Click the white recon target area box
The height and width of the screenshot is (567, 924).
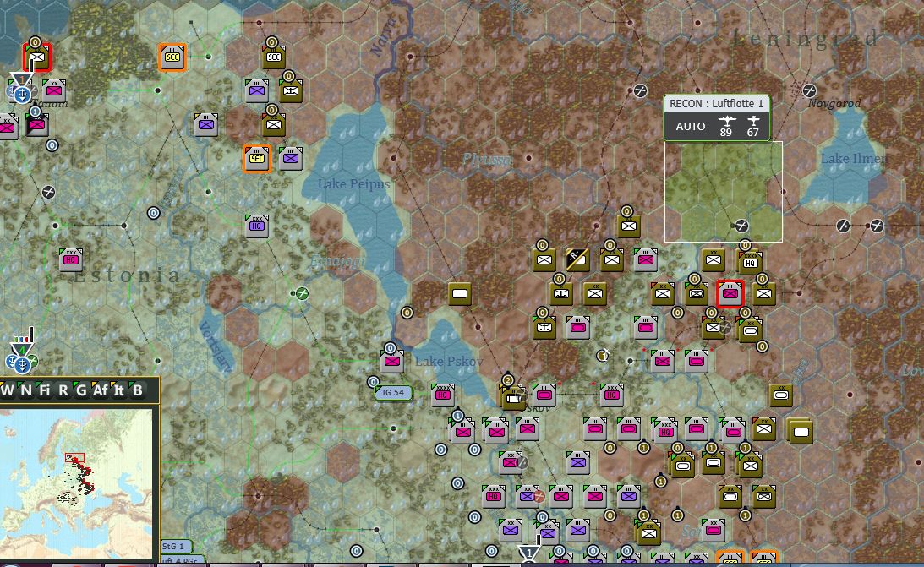724,192
